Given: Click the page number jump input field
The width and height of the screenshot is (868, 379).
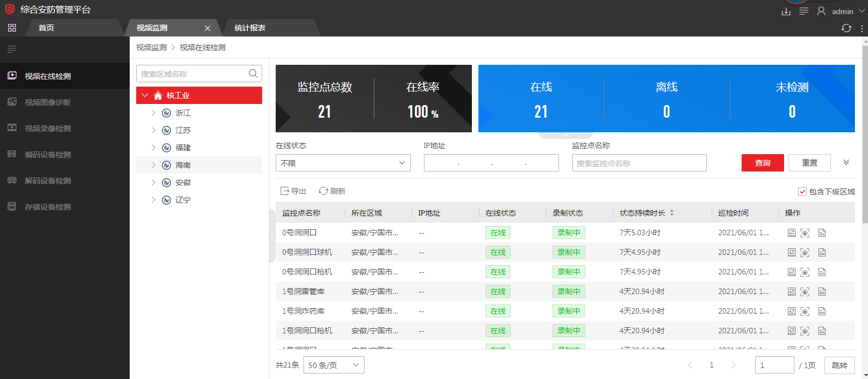Looking at the screenshot, I should 775,365.
